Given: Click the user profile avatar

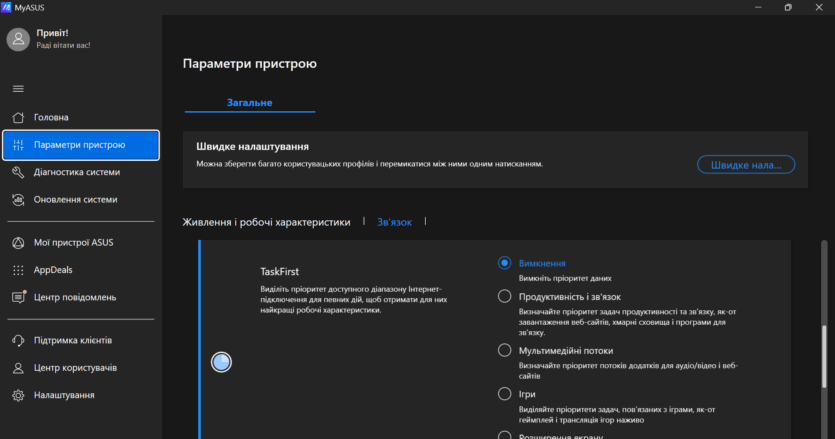Looking at the screenshot, I should point(18,38).
